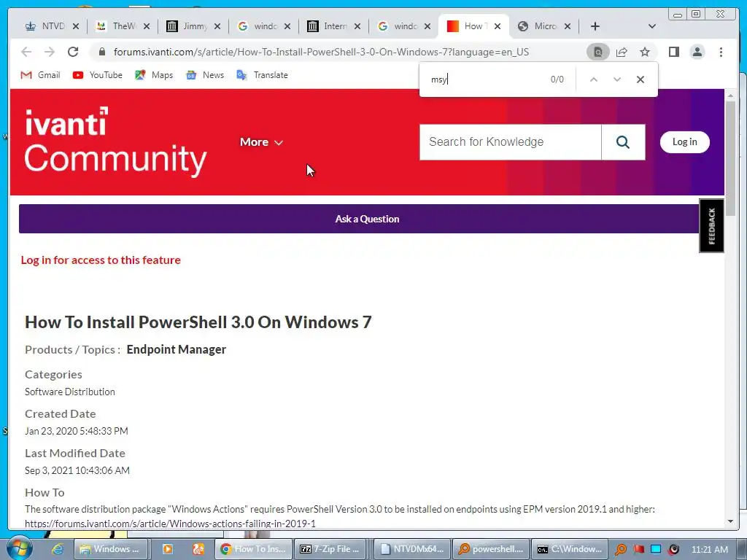Screen dimensions: 747x560
Task: Open the News bookmark
Action: (x=205, y=75)
